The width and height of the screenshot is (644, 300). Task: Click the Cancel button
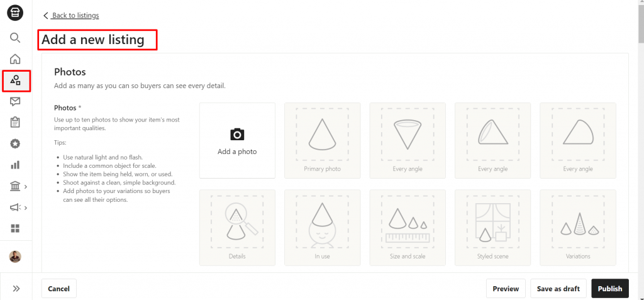pyautogui.click(x=58, y=289)
